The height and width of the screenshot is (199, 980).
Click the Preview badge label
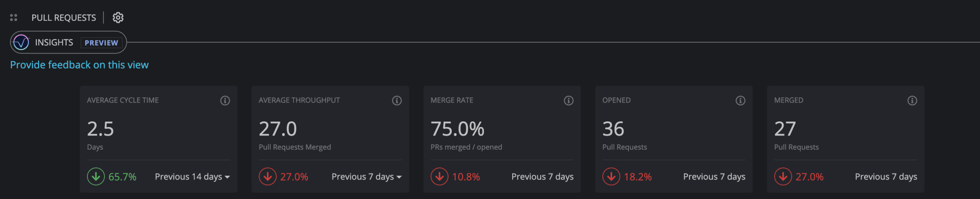[101, 42]
